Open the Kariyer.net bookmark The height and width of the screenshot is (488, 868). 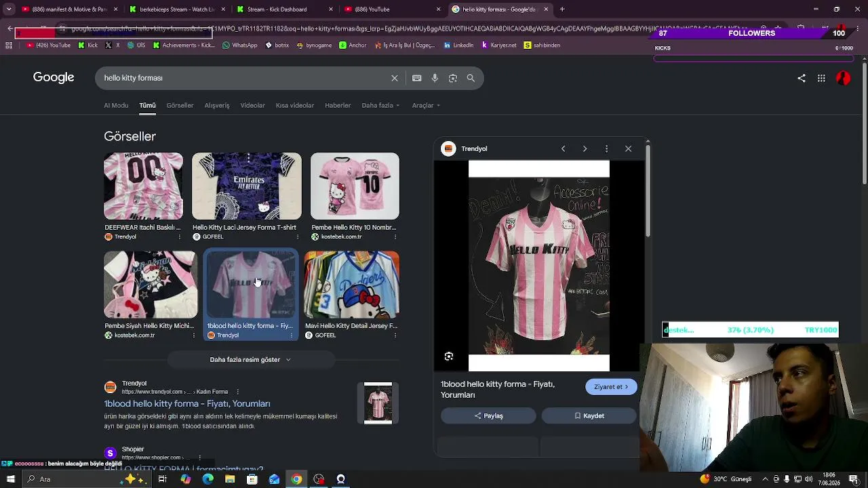tap(499, 45)
